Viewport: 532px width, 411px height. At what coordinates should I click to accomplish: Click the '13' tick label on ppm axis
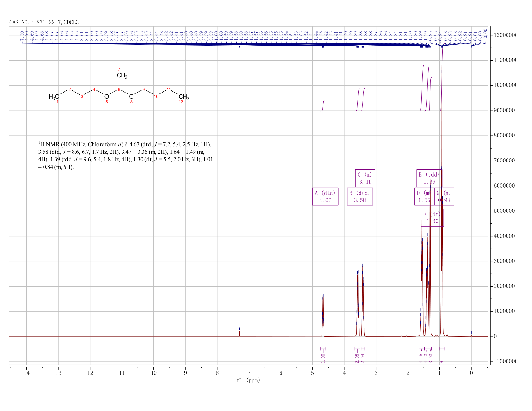point(58,373)
